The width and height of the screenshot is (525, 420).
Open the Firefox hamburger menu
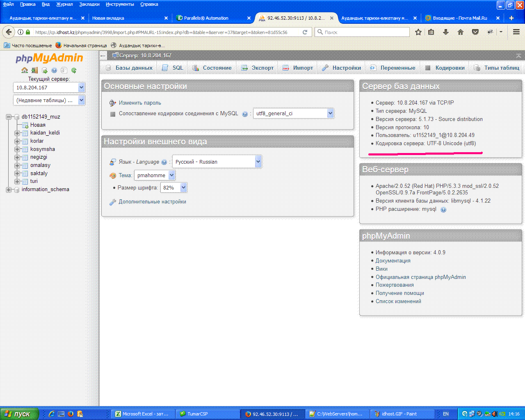[x=516, y=32]
